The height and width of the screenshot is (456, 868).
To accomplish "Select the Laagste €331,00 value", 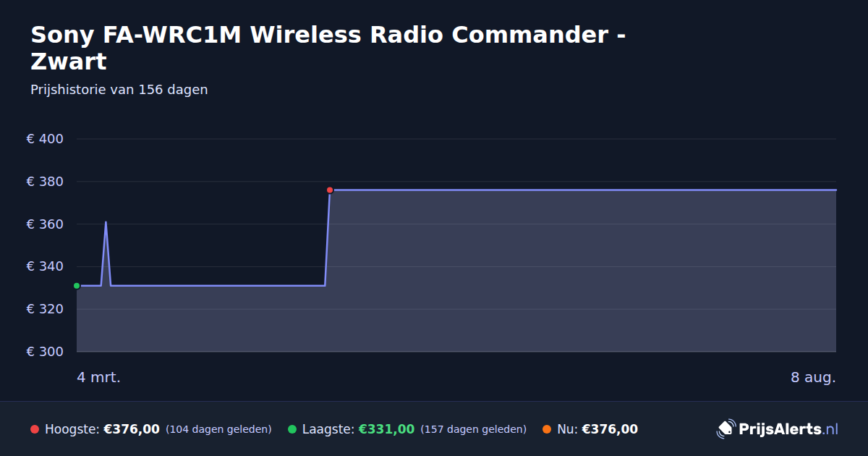I will point(386,429).
